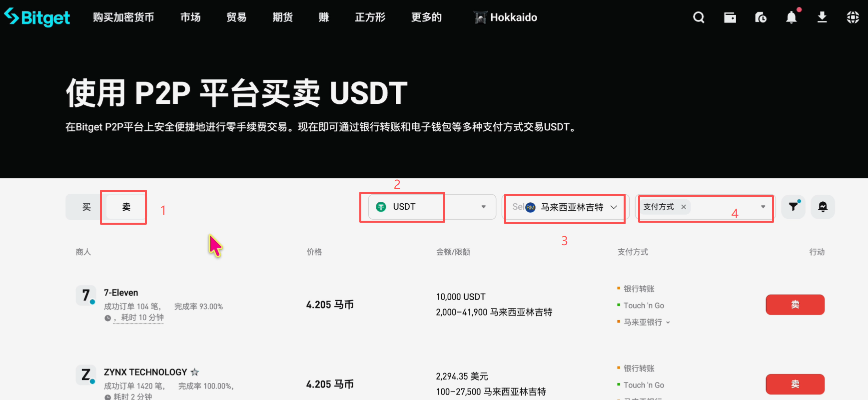Screen dimensions: 868x400
Task: Open the 马来西亚林吉特 currency dropdown
Action: coord(565,207)
